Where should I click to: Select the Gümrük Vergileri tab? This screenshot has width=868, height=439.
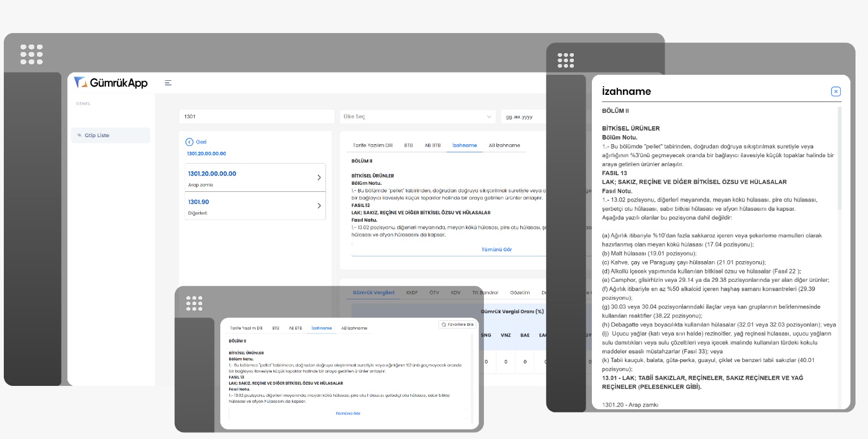[x=373, y=293]
